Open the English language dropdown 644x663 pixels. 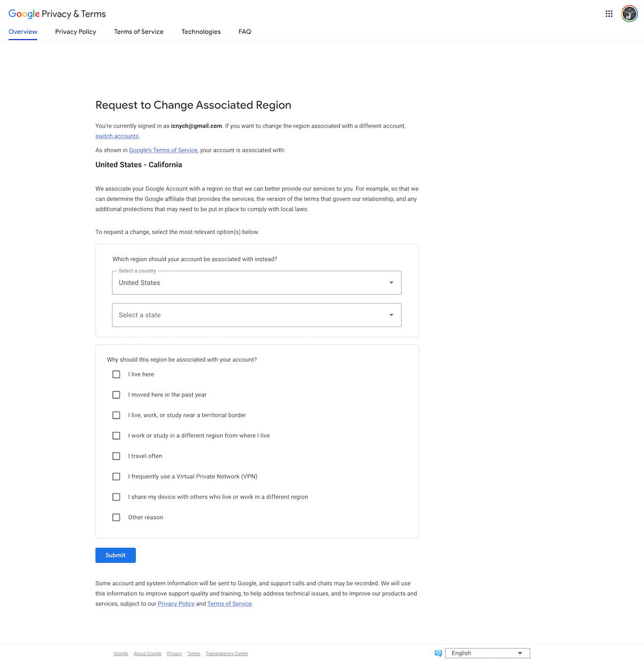[x=486, y=653]
